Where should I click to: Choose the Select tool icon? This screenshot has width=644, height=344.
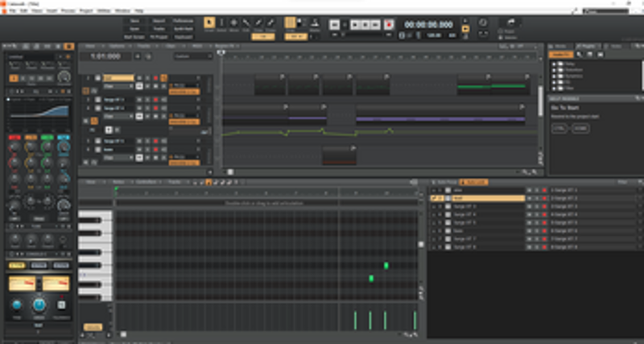point(221,23)
